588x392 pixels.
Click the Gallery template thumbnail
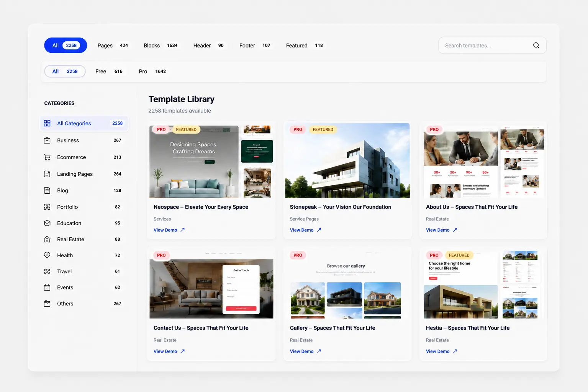point(347,284)
